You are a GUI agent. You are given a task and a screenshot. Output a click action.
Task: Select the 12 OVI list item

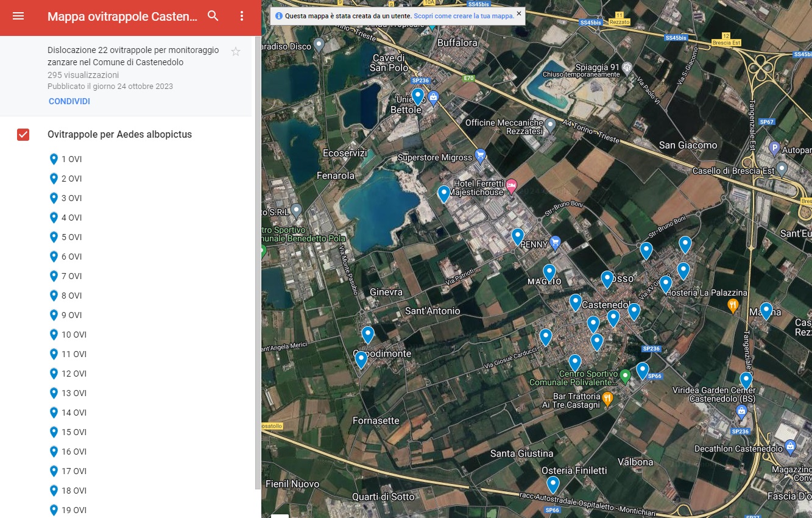[68, 374]
